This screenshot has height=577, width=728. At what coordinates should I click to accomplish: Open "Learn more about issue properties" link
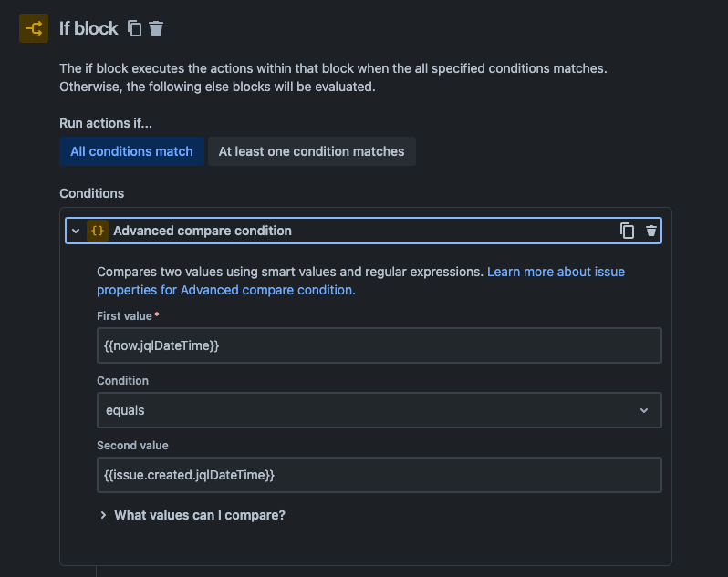556,272
